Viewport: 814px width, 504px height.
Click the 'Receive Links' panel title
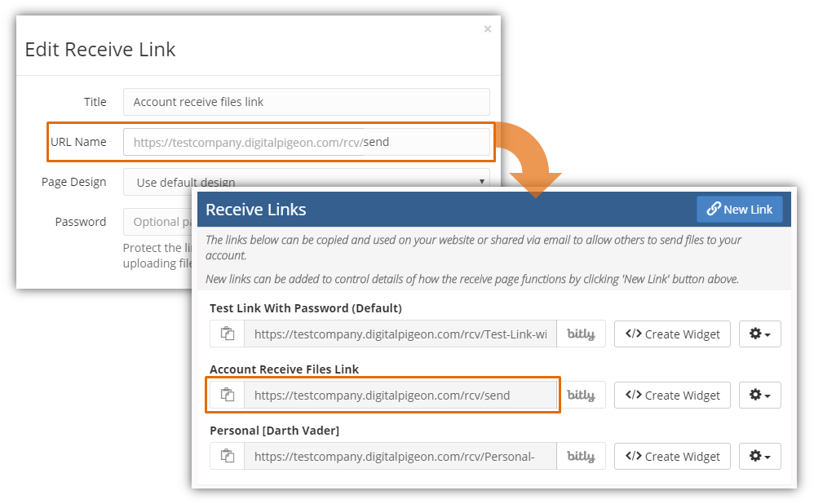[x=255, y=209]
